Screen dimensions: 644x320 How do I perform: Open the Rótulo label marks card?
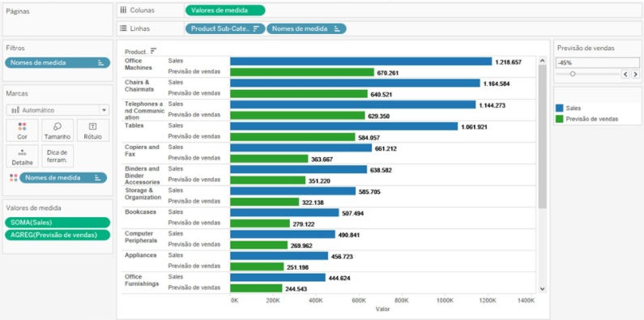[93, 130]
